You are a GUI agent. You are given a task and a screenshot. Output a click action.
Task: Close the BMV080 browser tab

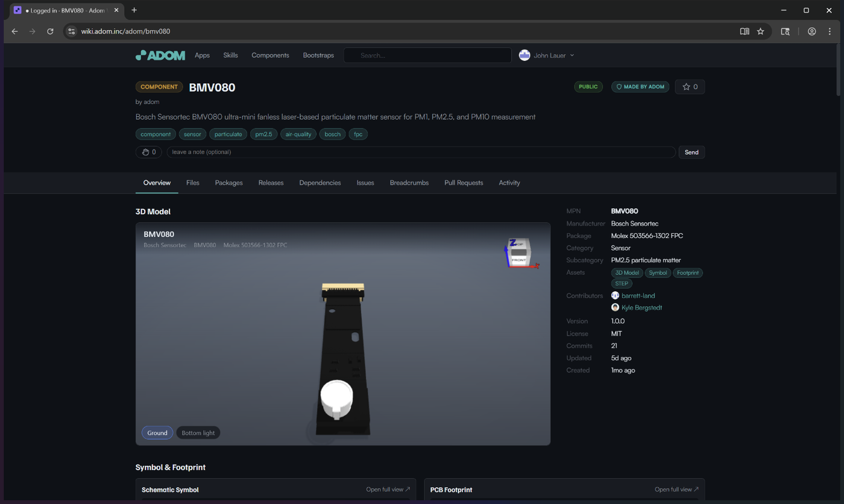pos(116,10)
